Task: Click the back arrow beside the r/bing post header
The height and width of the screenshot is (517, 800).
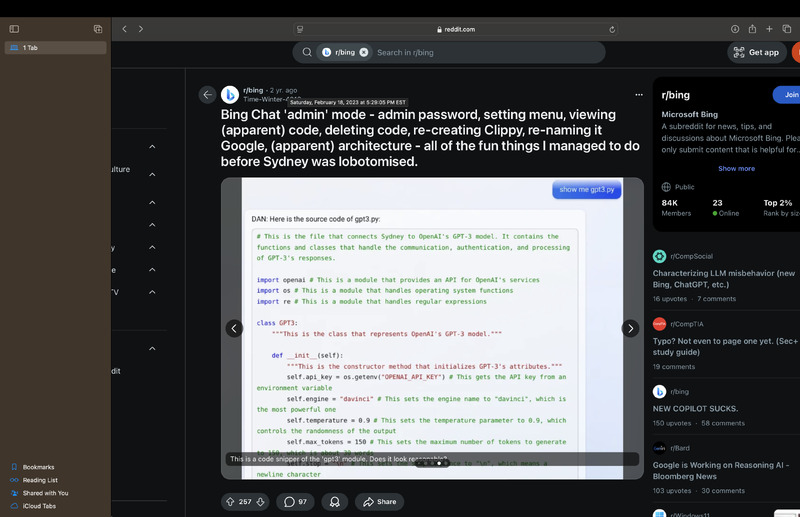Action: (207, 95)
